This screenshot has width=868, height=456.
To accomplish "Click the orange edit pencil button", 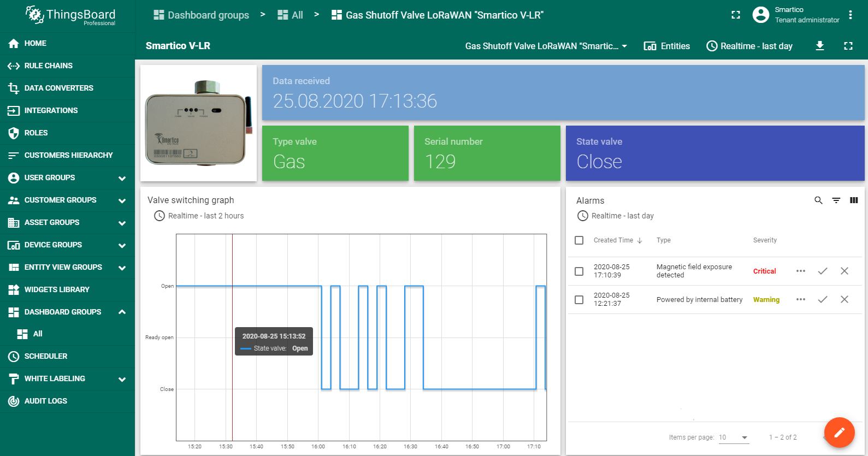I will (839, 433).
